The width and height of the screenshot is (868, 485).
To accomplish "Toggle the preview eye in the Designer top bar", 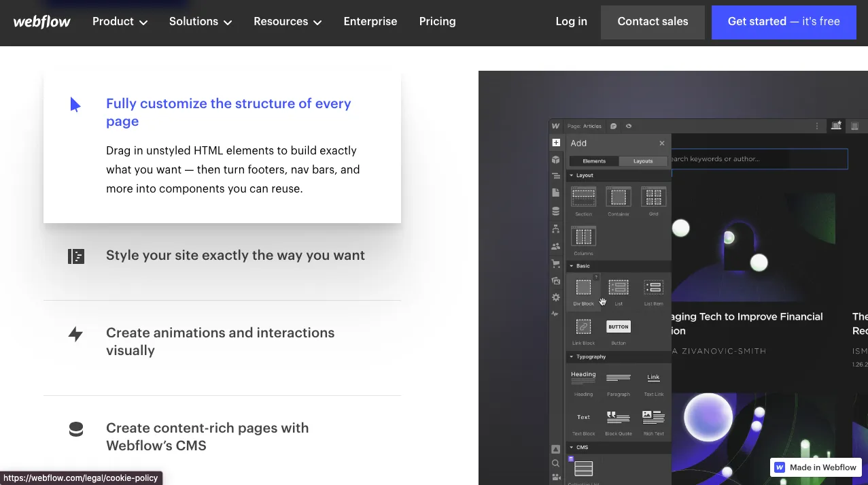I will point(629,126).
